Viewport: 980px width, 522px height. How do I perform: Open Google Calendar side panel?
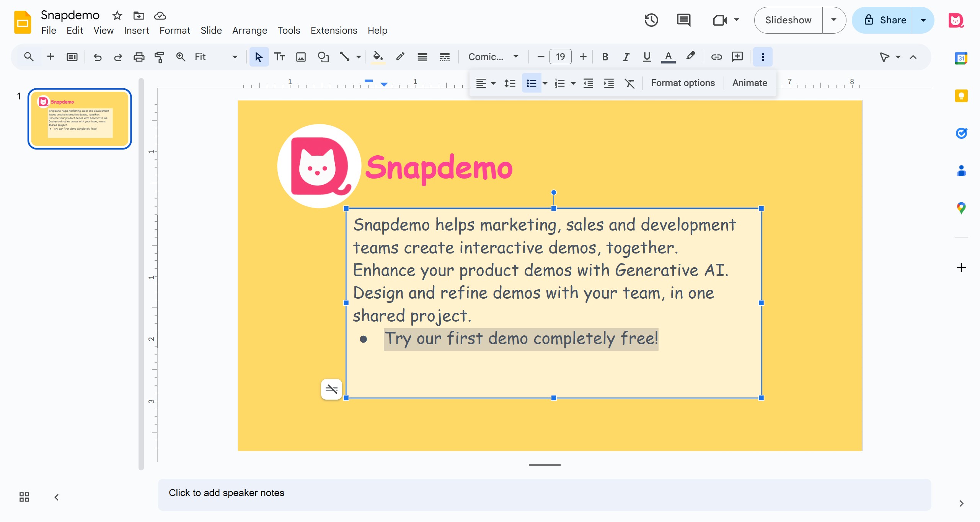click(961, 58)
